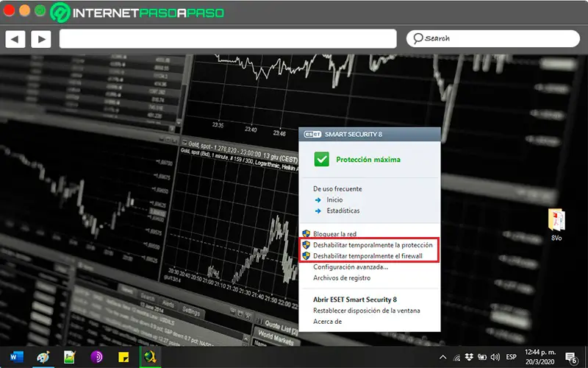
Task: Open Sticky Notes from the taskbar
Action: point(123,357)
